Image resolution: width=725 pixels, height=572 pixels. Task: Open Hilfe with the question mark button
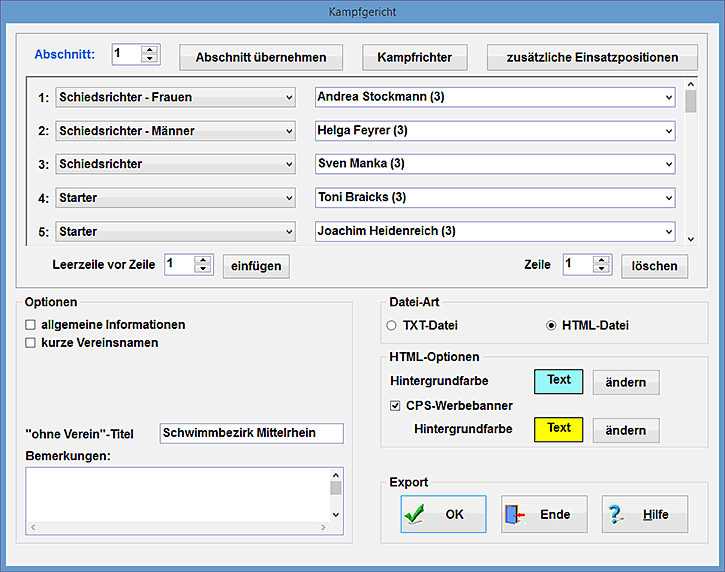[644, 515]
